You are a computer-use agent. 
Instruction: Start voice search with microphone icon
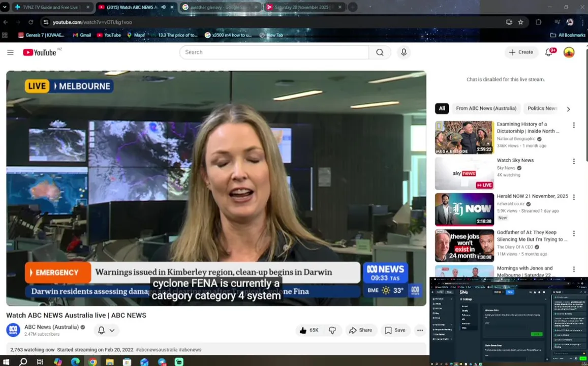tap(404, 52)
